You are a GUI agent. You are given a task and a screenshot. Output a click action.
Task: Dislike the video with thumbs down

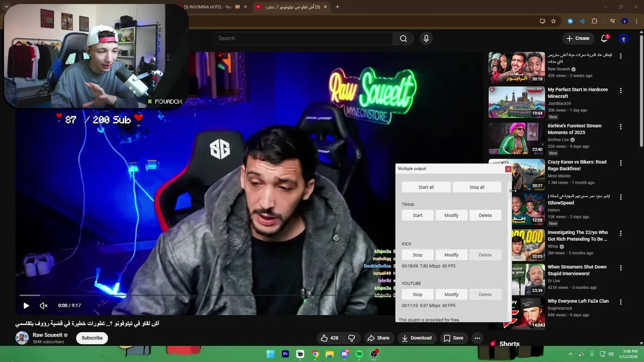[x=352, y=338]
